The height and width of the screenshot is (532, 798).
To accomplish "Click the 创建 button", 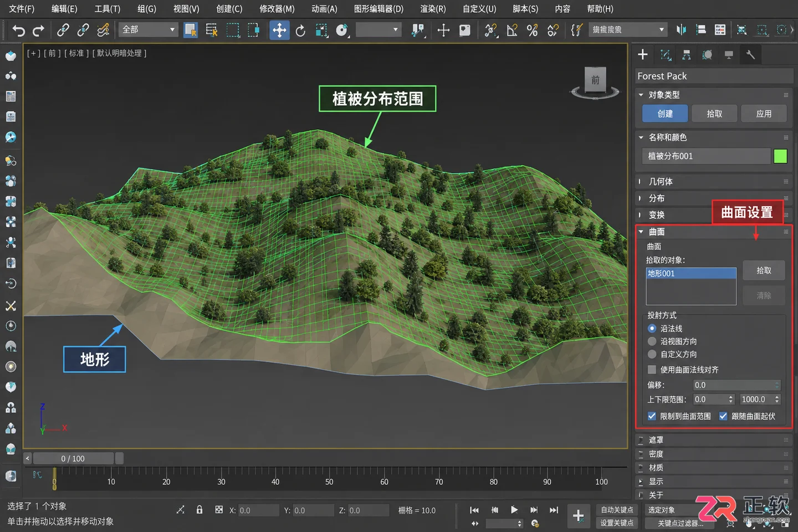I will pyautogui.click(x=665, y=114).
